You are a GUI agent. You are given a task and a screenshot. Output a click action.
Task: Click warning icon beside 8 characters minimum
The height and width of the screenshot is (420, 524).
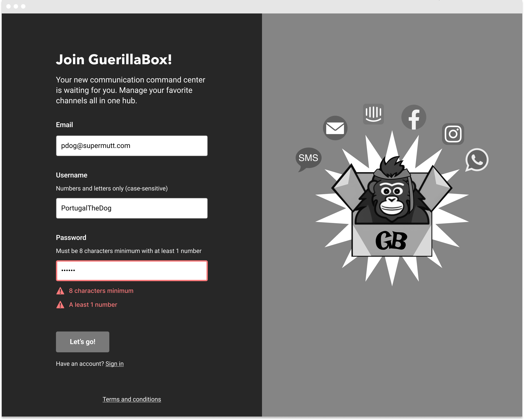pos(60,291)
